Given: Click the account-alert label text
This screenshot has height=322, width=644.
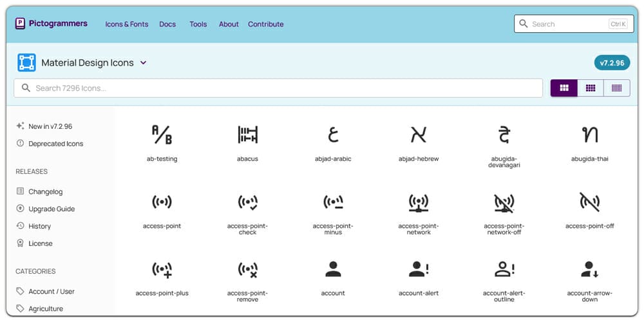Looking at the screenshot, I should tap(419, 293).
